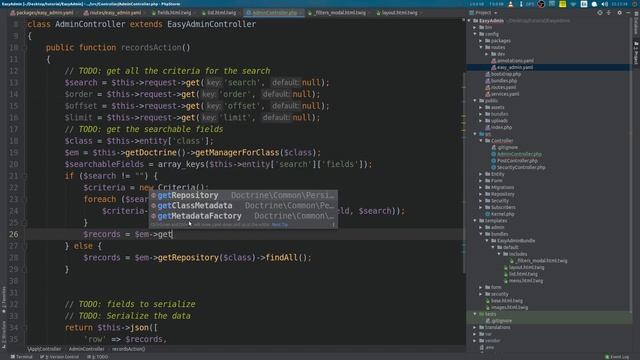The image size is (640, 360).
Task: Open the Event Log
Action: pos(617,357)
